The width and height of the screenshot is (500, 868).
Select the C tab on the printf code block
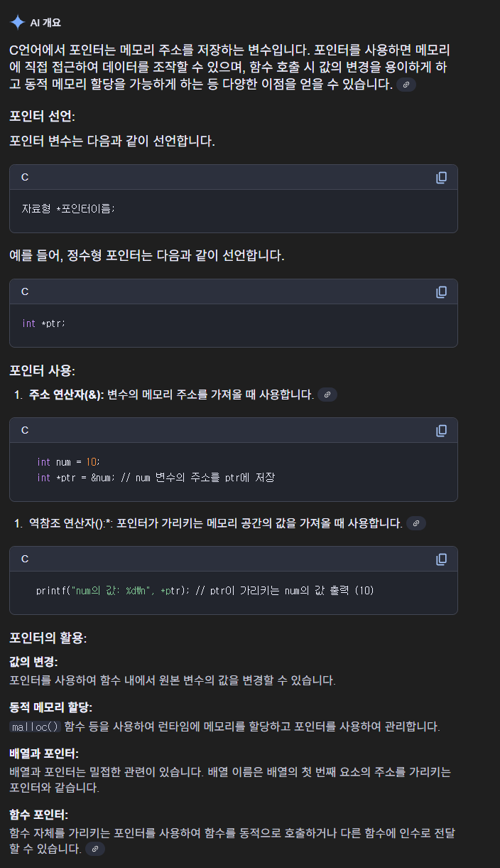pos(23,559)
